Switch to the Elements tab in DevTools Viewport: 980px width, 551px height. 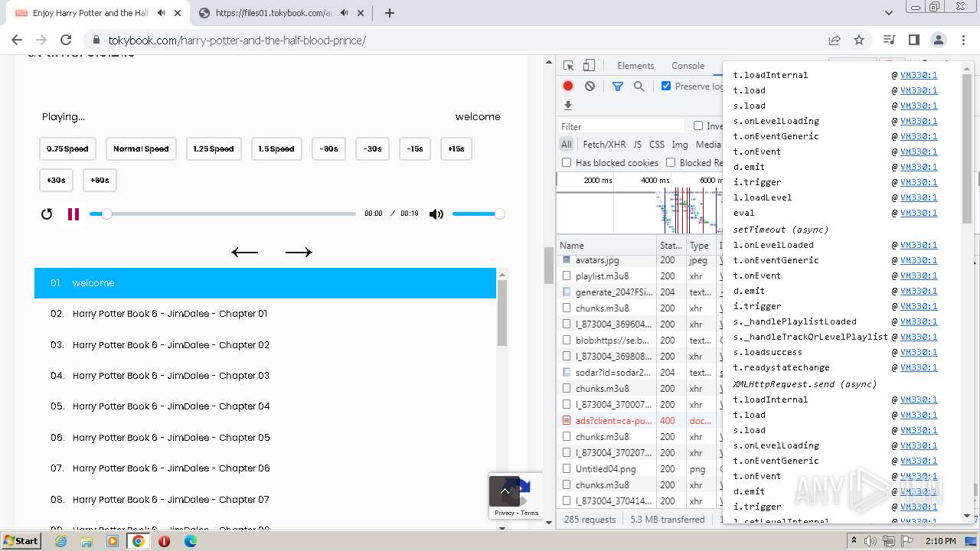pyautogui.click(x=635, y=66)
